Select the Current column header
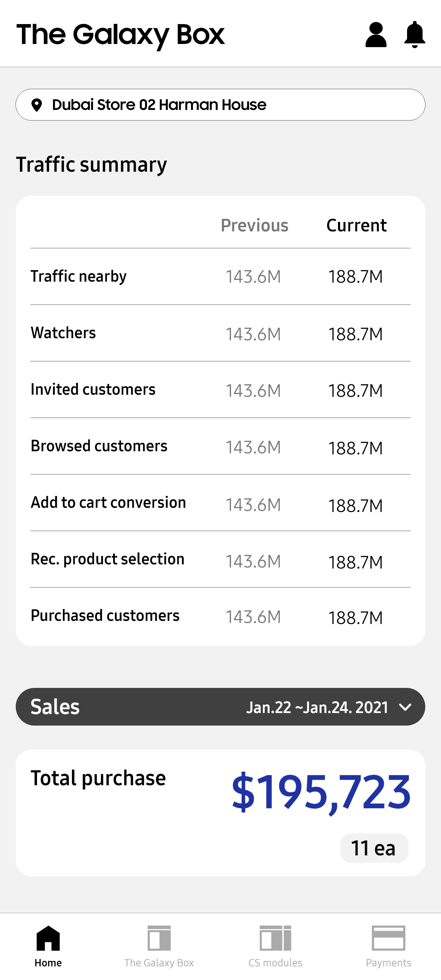 tap(357, 225)
